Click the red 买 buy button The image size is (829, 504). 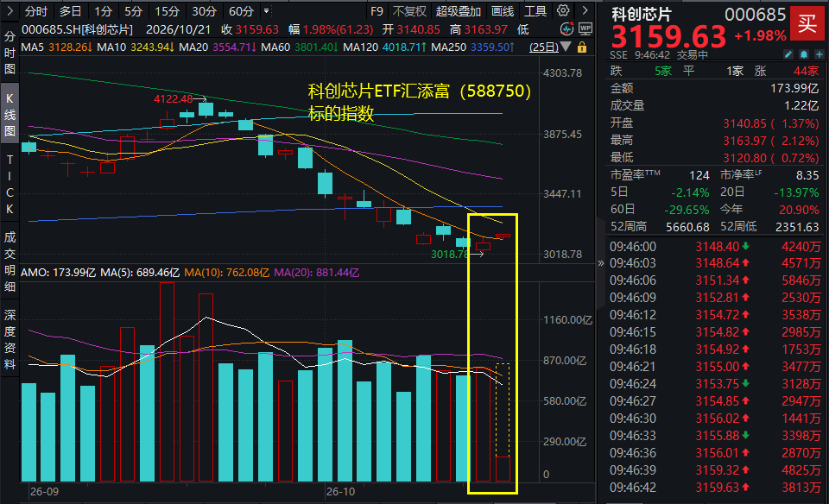point(807,24)
